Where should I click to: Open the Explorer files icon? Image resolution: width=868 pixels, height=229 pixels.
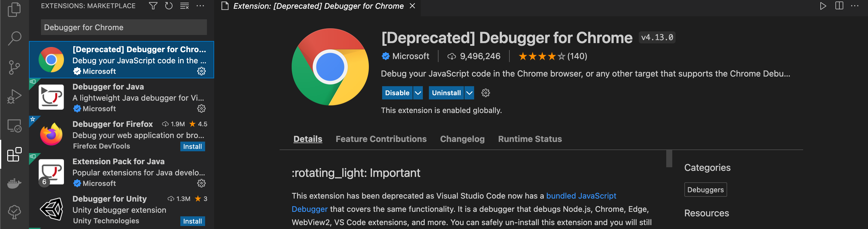click(14, 9)
